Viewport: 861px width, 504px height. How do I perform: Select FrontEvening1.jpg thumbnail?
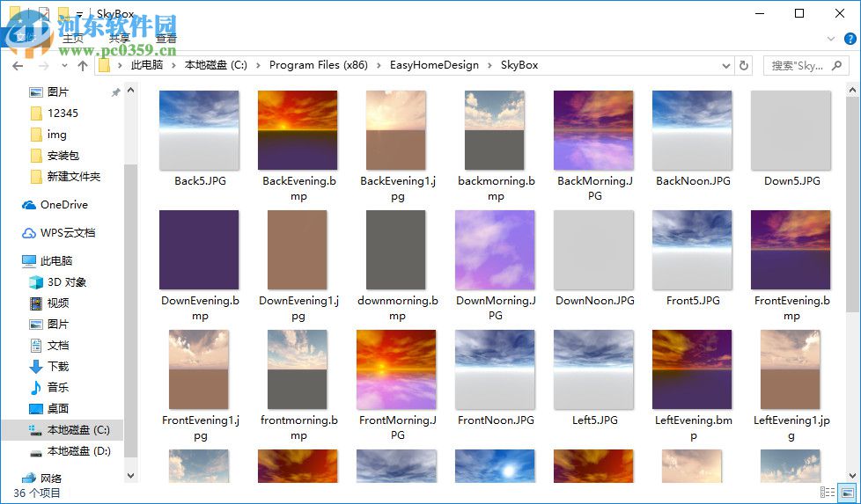point(199,369)
